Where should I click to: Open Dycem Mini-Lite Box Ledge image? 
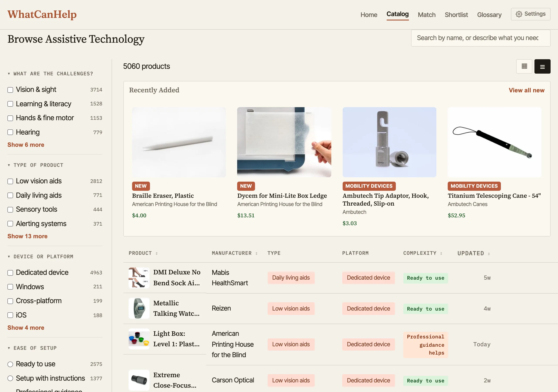(284, 142)
